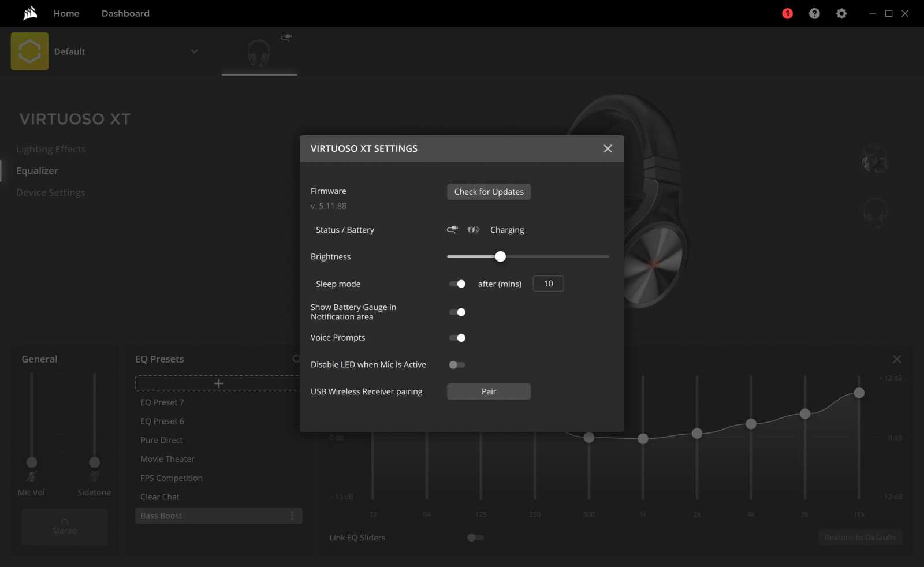Image resolution: width=924 pixels, height=567 pixels.
Task: Open Equalizer section
Action: coord(37,171)
